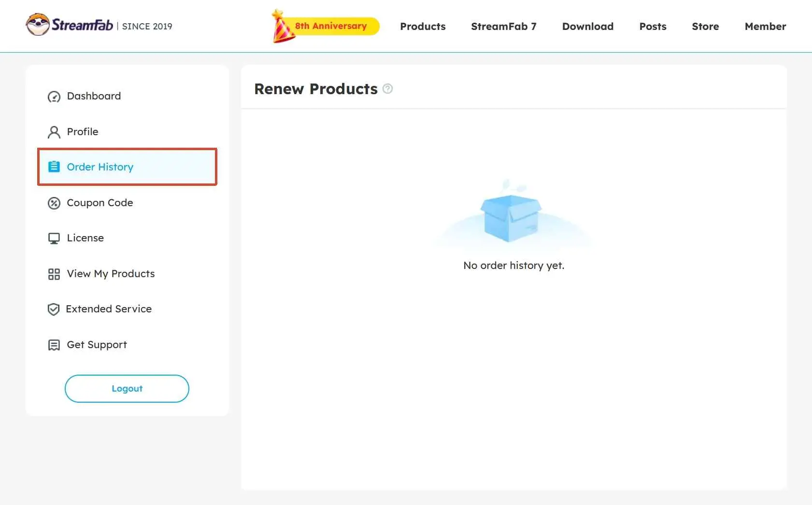Click the Get Support message icon
812x505 pixels.
click(54, 345)
